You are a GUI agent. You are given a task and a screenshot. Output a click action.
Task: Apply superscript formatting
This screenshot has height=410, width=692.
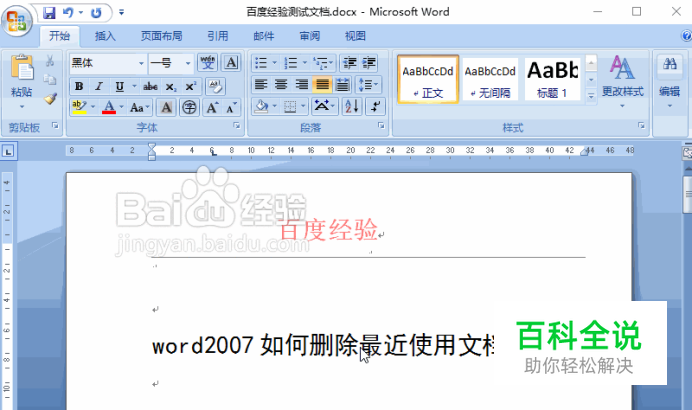(191, 87)
